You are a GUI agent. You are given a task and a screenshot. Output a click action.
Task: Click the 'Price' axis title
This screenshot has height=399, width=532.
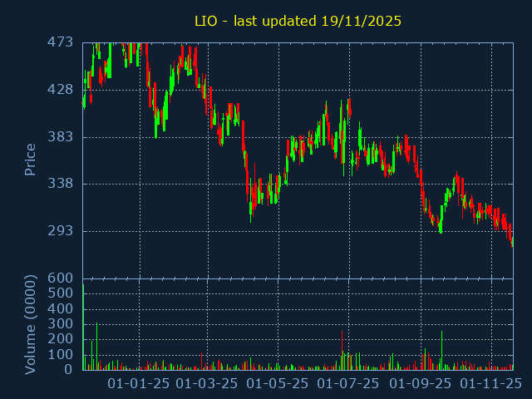tap(30, 160)
